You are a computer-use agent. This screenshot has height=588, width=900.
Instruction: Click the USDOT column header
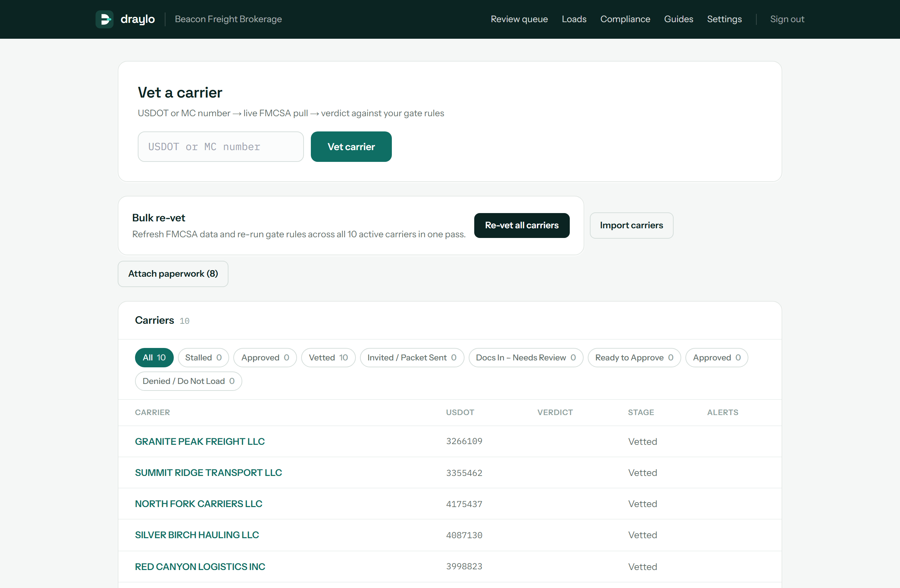(x=460, y=412)
